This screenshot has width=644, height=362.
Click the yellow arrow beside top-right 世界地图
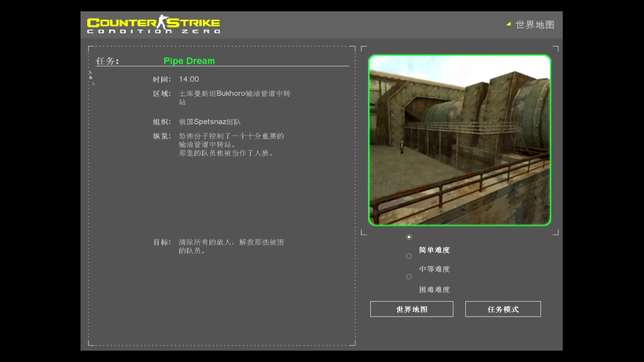pyautogui.click(x=508, y=24)
